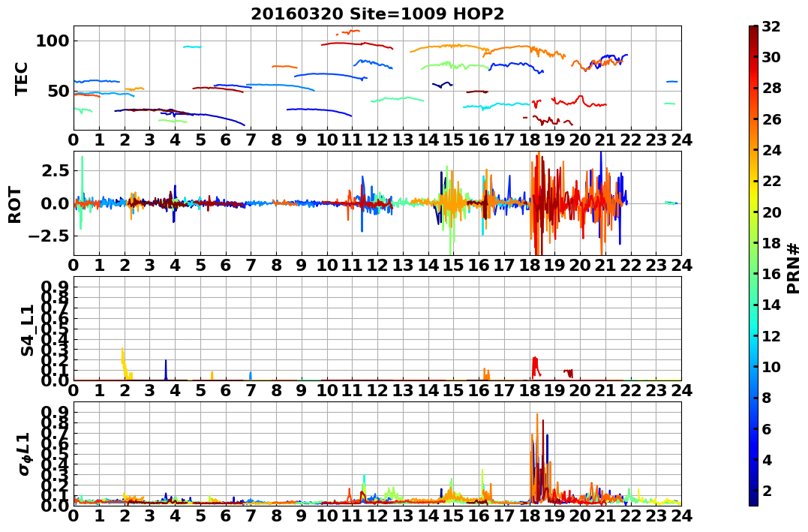Click the dark red top of the PRN colorbar
This screenshot has width=808, height=532.
point(753,30)
